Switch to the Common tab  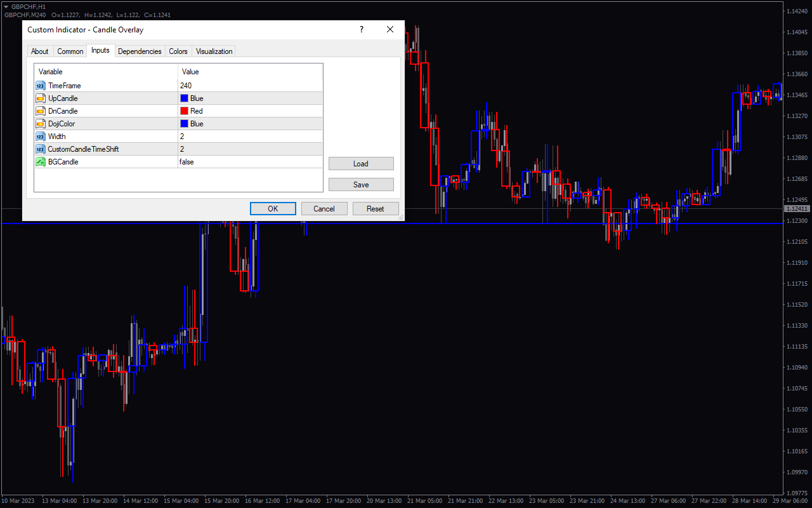click(70, 51)
